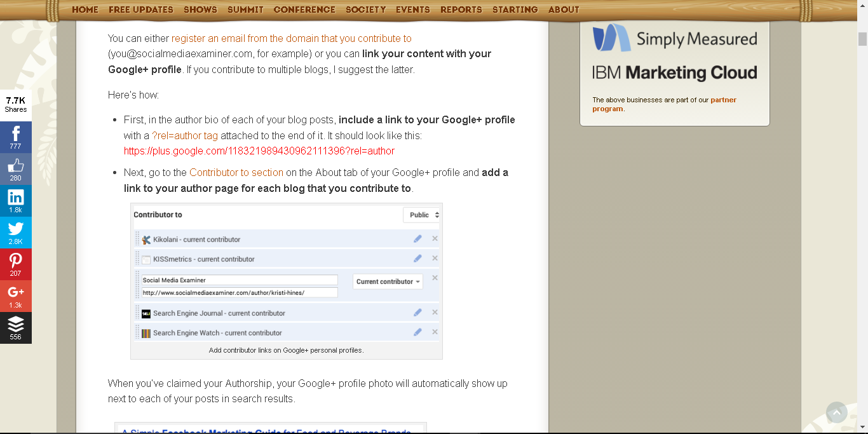Image resolution: width=868 pixels, height=434 pixels.
Task: Click the scrollbar up arrow
Action: point(862,5)
